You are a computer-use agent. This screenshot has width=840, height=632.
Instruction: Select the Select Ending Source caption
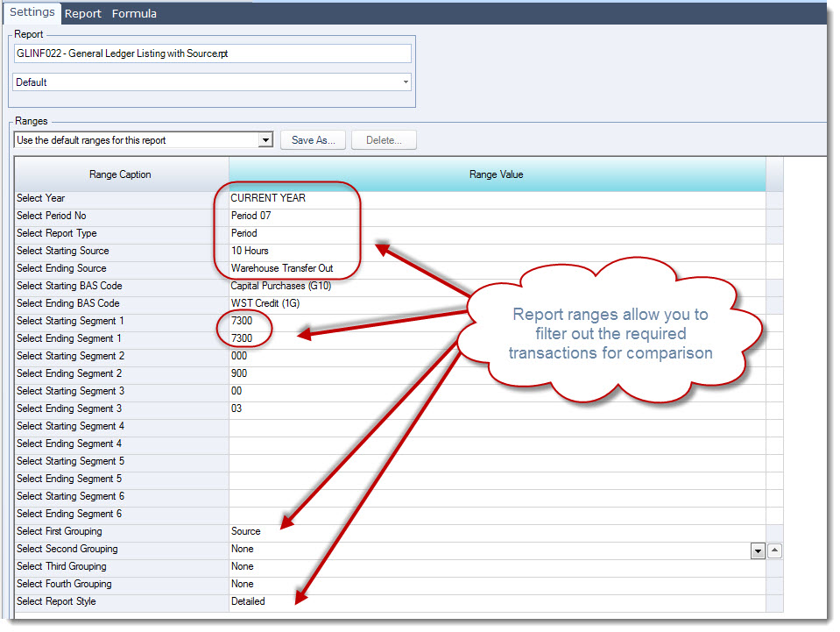coord(122,268)
